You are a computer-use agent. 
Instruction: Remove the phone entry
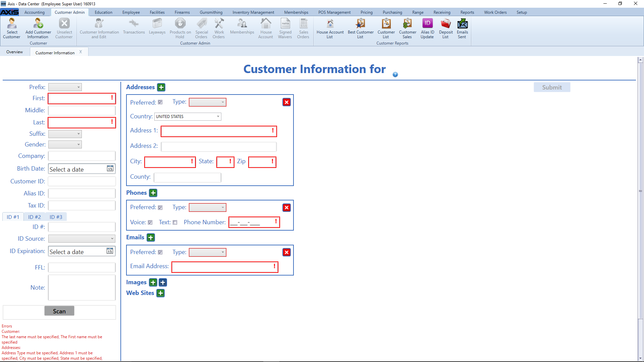tap(286, 207)
